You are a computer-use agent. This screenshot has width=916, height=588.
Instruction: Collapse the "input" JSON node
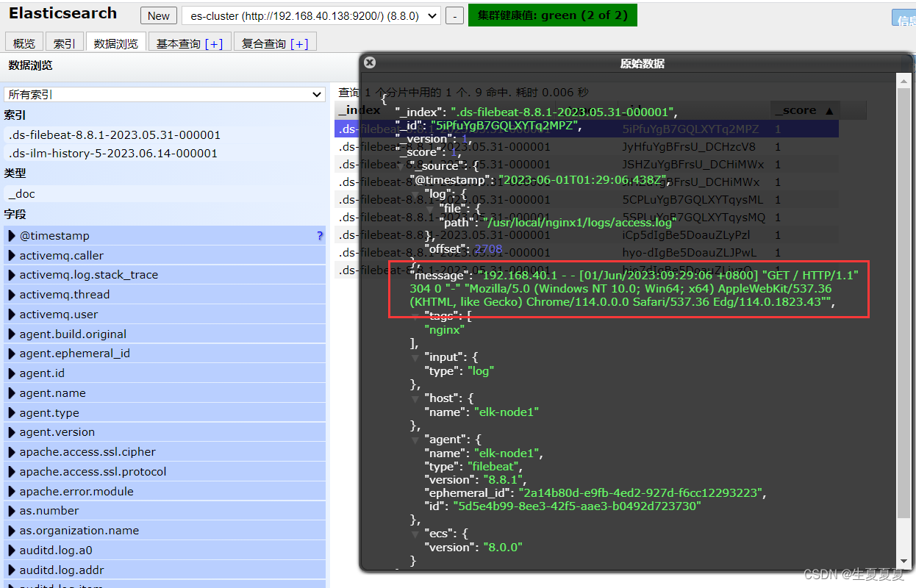[x=415, y=357]
